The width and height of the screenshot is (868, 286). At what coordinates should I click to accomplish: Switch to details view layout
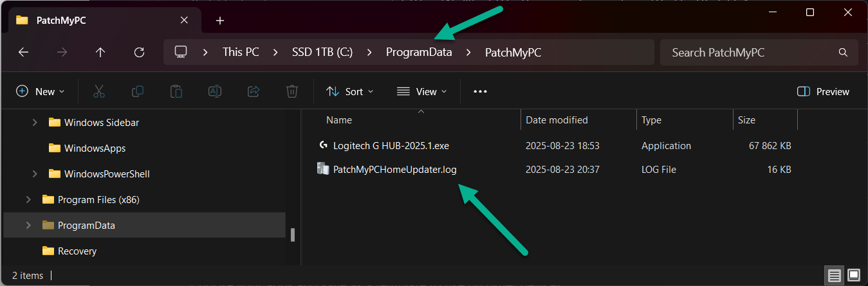pyautogui.click(x=835, y=276)
